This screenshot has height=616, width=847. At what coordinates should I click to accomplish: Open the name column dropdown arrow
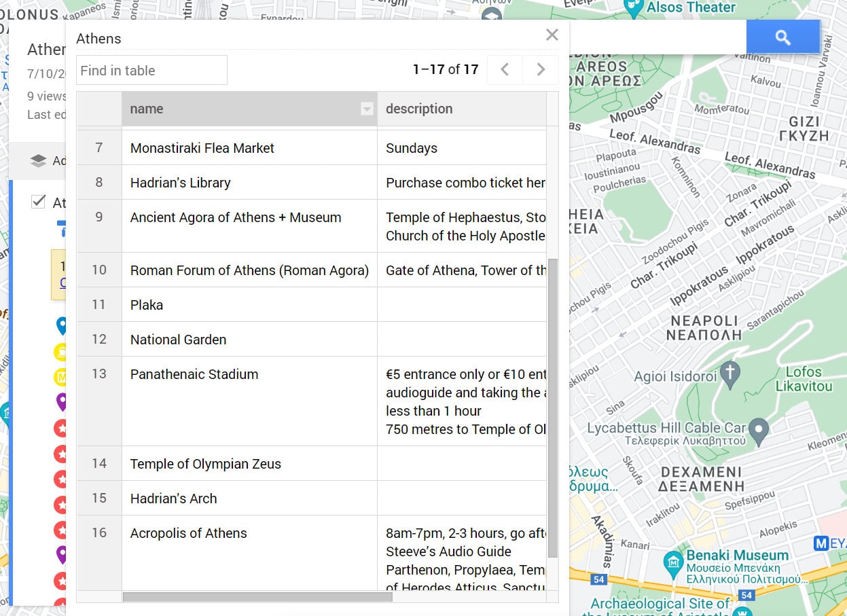[x=367, y=109]
